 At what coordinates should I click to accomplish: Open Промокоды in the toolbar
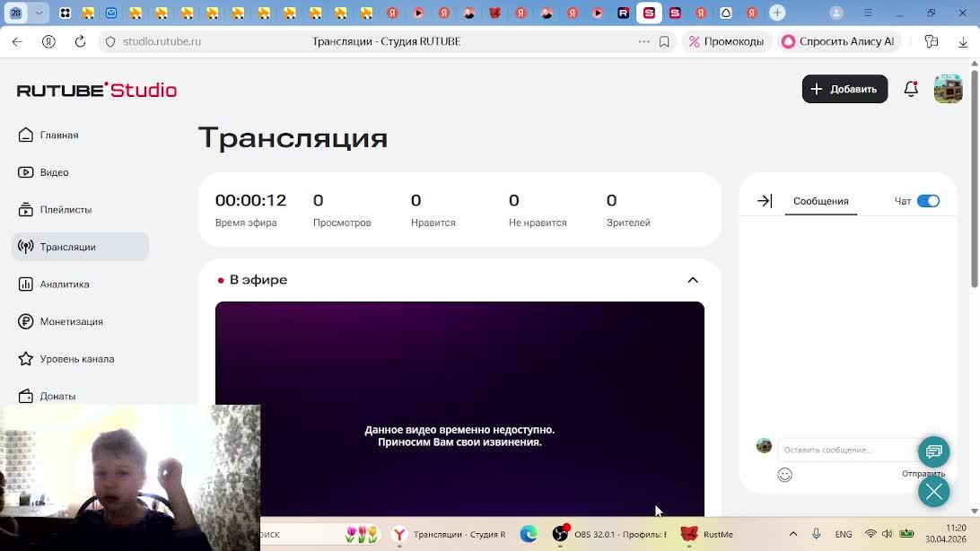click(x=726, y=41)
